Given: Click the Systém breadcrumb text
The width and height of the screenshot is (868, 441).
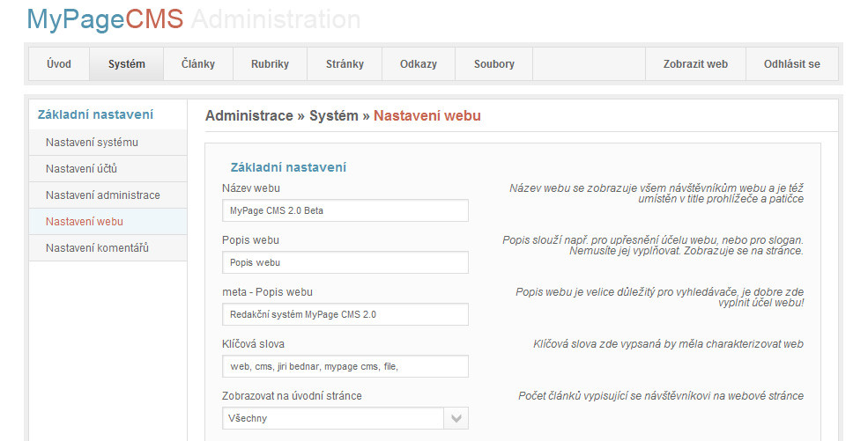Looking at the screenshot, I should coord(334,115).
